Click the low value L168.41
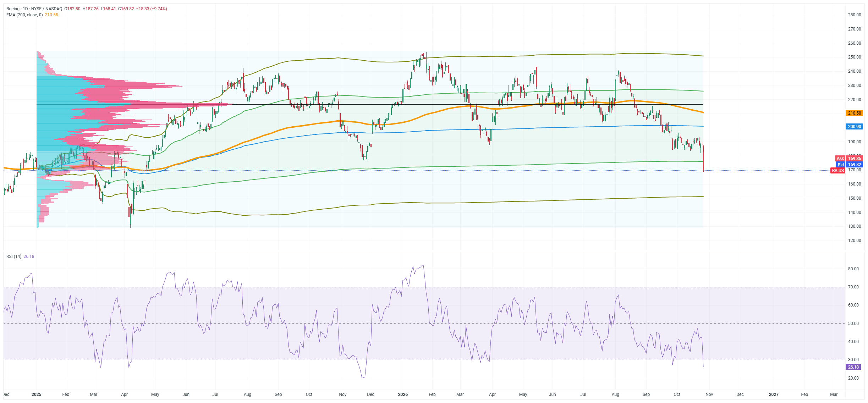Screen dimensions: 868x403 tap(108, 9)
